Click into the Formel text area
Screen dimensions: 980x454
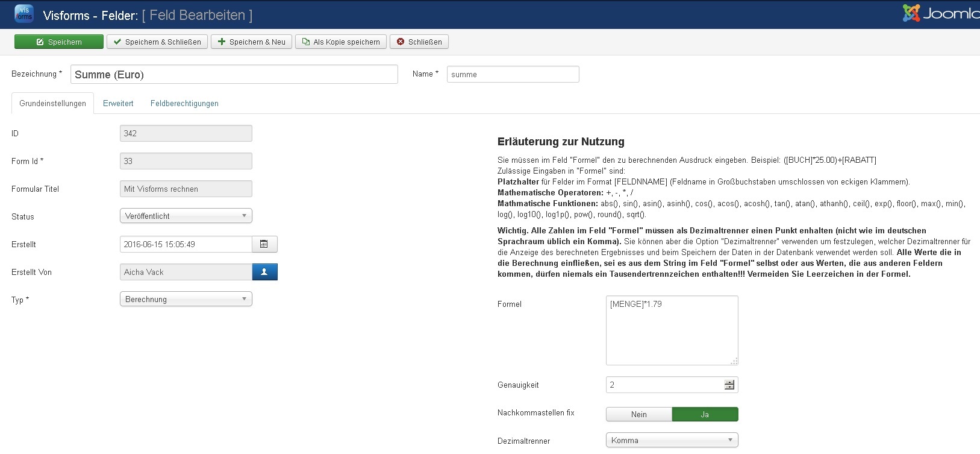click(672, 330)
